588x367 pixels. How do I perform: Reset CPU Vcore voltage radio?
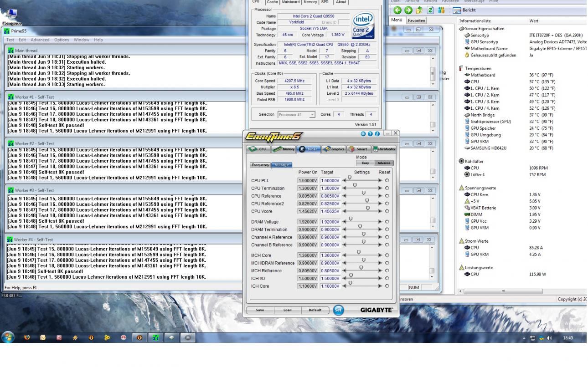[387, 211]
